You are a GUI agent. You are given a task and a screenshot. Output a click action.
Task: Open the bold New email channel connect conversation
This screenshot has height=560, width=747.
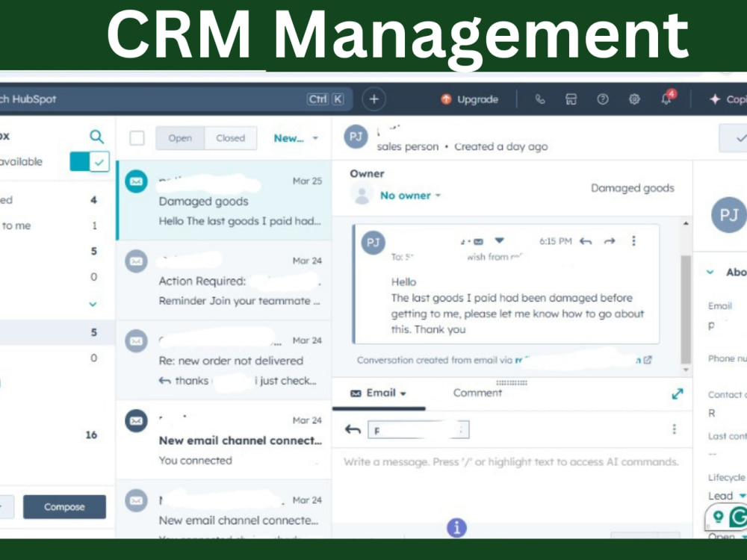[x=224, y=440]
